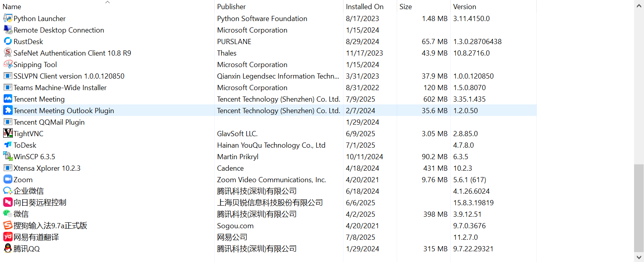Select the RustDesk program icon
This screenshot has height=262, width=644.
pyautogui.click(x=8, y=41)
